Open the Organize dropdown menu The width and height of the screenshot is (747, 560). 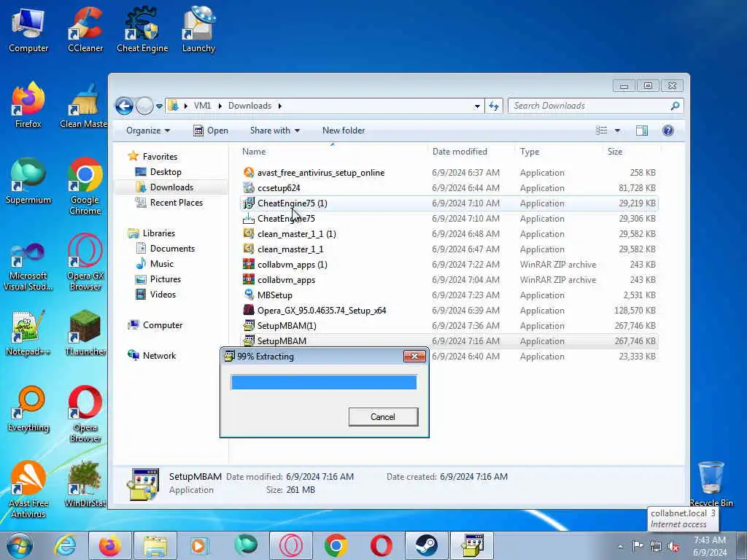pos(147,131)
